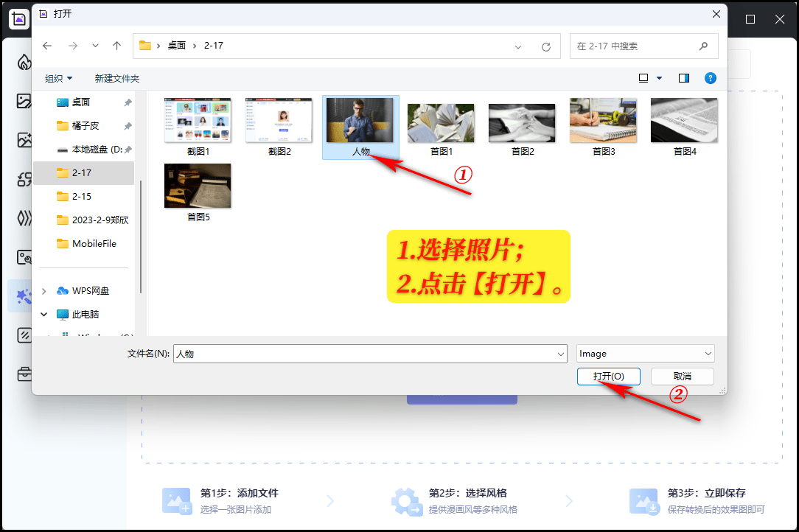Toggle the preview pane icon
This screenshot has height=532, width=799.
pos(684,78)
